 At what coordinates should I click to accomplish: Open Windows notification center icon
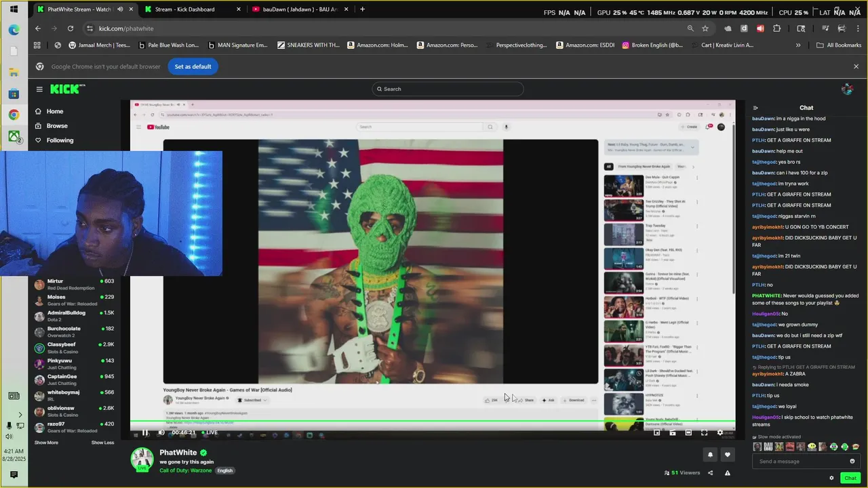coord(14,475)
